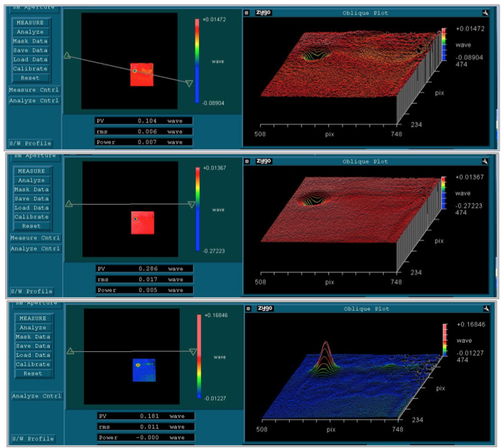This screenshot has height=448, width=501.
Task: Select left triangle slice handle in bottom panel
Action: click(x=70, y=351)
